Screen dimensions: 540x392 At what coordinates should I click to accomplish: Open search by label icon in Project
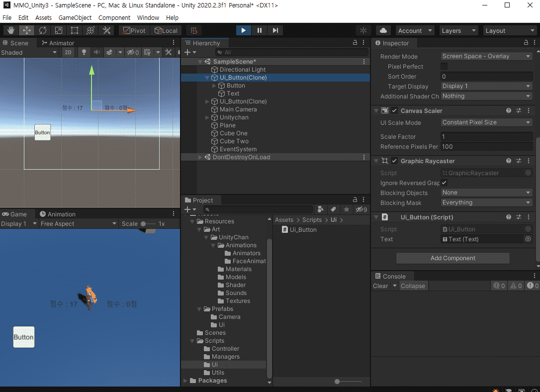333,209
